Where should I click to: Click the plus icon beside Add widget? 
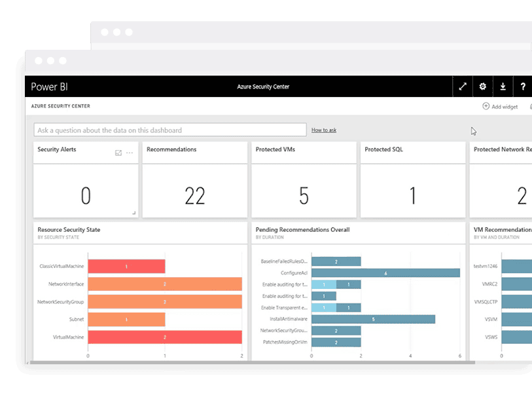coord(486,106)
